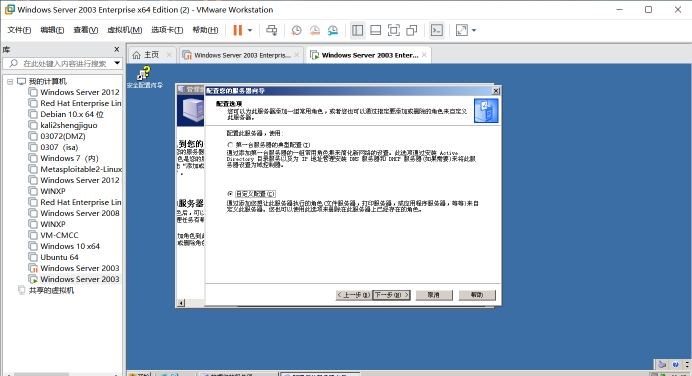This screenshot has width=692, height=376.
Task: Select Debian 10.x 64 位 in library
Action: pos(72,114)
